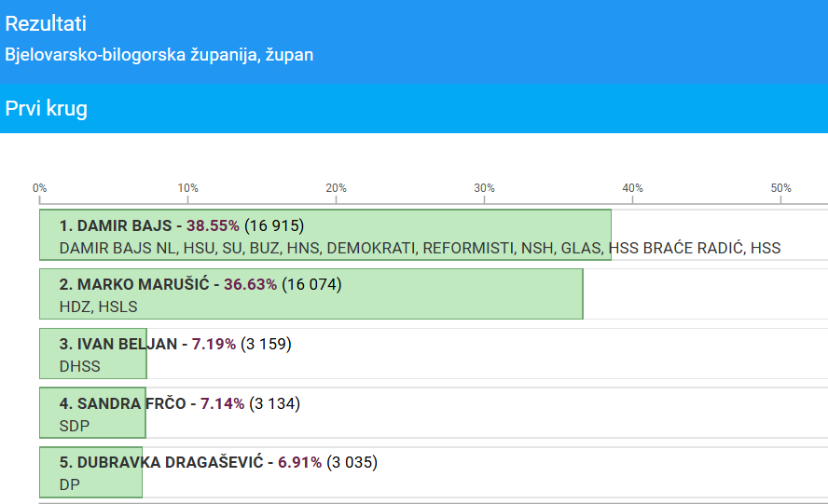The width and height of the screenshot is (828, 504).
Task: Click the 36.63% percentage value
Action: (250, 284)
